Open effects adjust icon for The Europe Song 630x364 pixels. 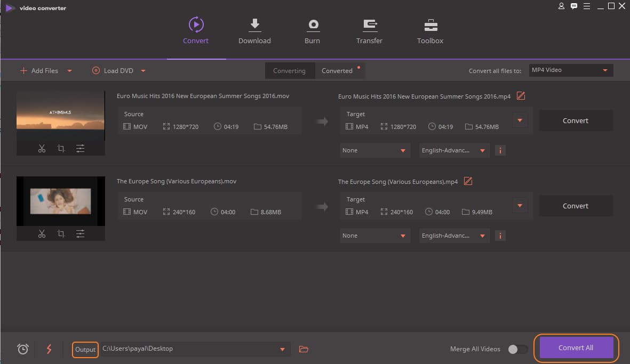(80, 234)
